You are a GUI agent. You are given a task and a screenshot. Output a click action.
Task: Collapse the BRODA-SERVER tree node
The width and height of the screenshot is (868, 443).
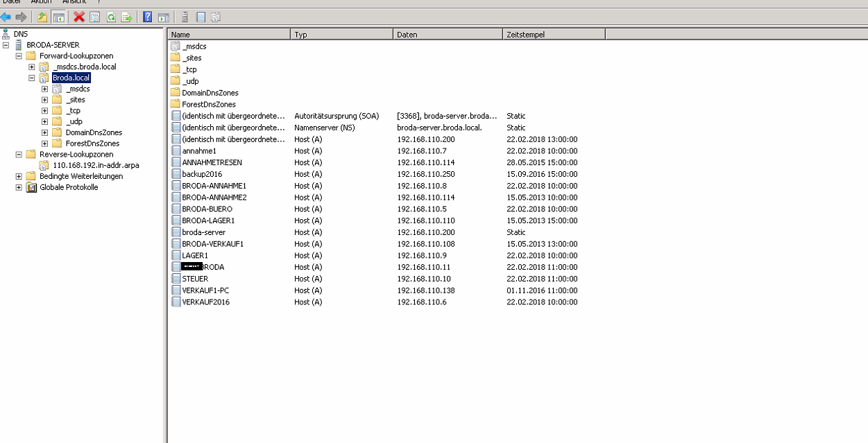pos(6,44)
